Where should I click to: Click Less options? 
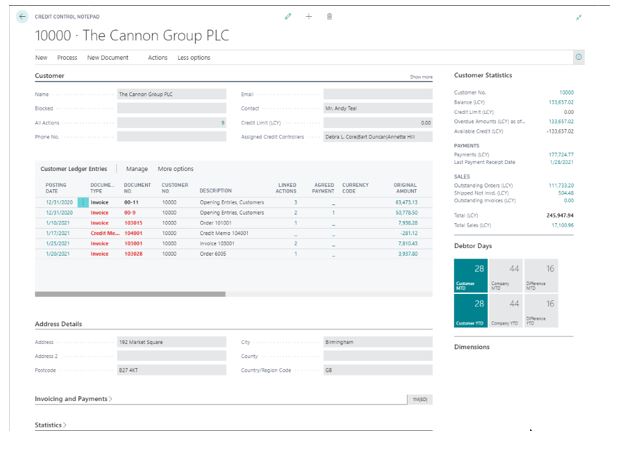pos(193,58)
